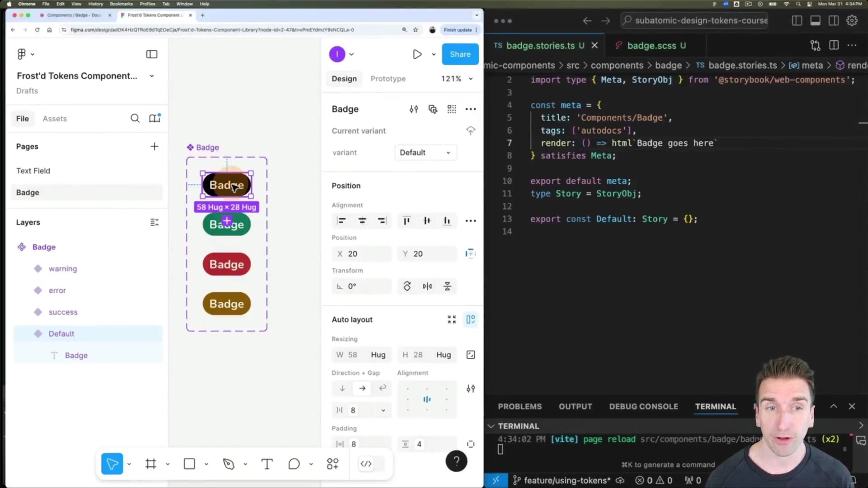Screen dimensions: 868x488
Task: Open zoom level 121% dropdown
Action: [x=457, y=79]
